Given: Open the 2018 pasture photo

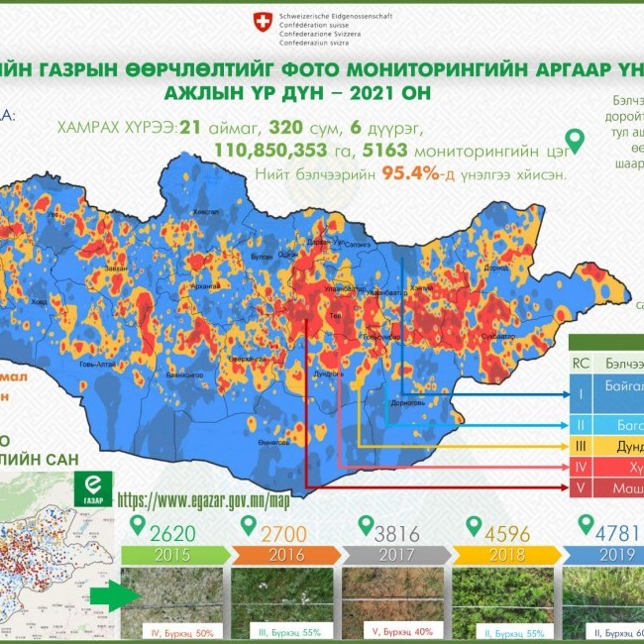Looking at the screenshot, I should point(502,603).
